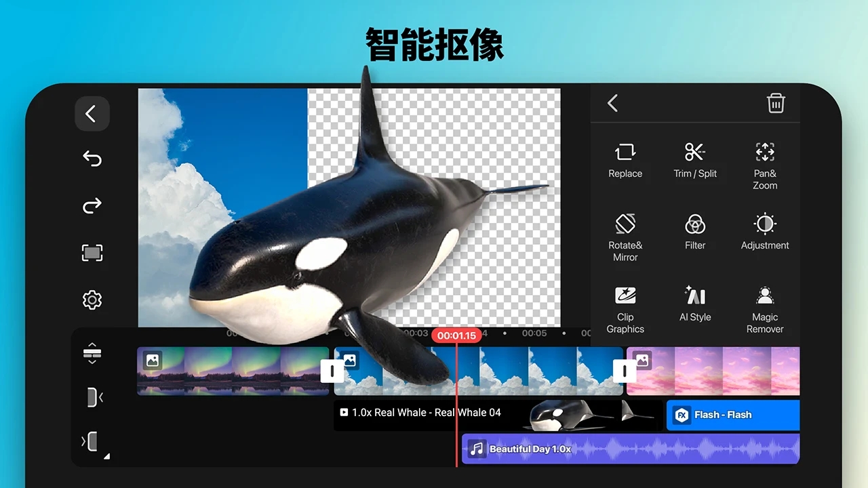Tap transition between aurora and sky clips
Image resolution: width=868 pixels, height=488 pixels.
click(332, 371)
